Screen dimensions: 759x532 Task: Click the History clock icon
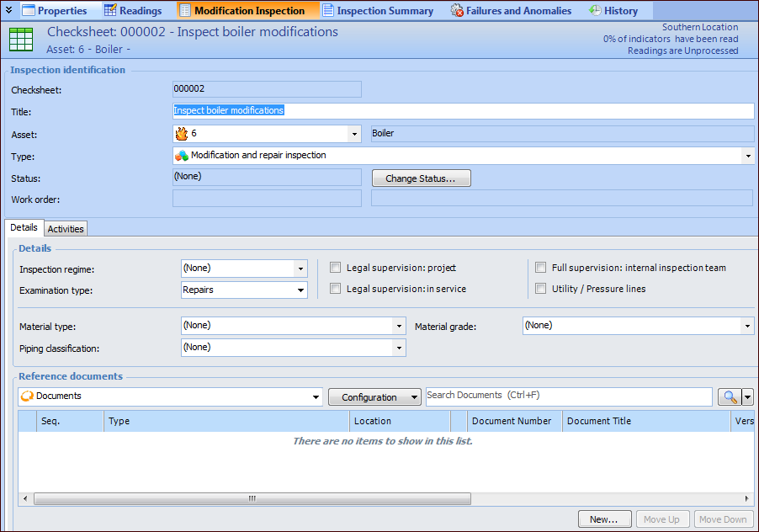point(595,11)
